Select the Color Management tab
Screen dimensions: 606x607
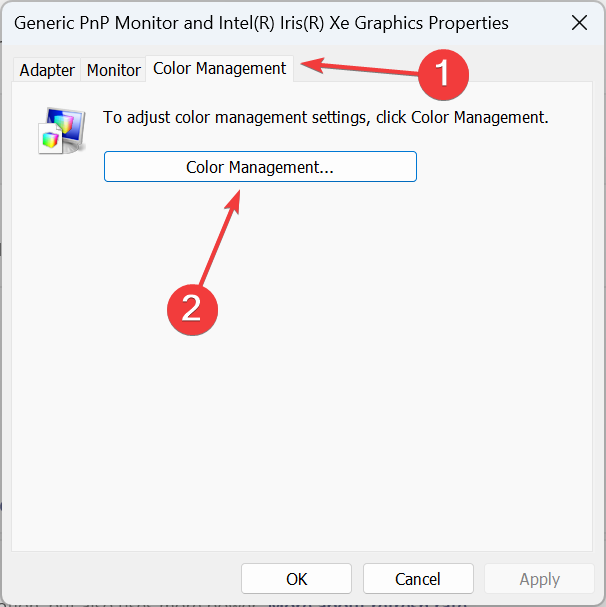point(220,69)
